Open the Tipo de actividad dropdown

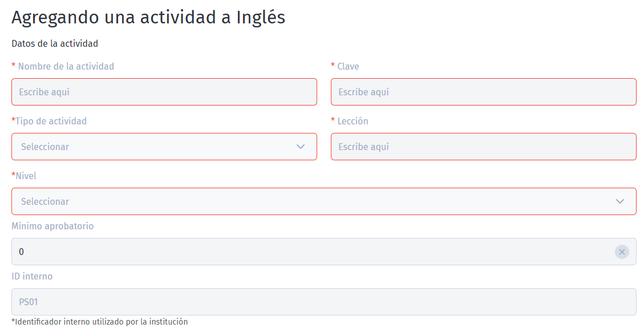tap(164, 147)
